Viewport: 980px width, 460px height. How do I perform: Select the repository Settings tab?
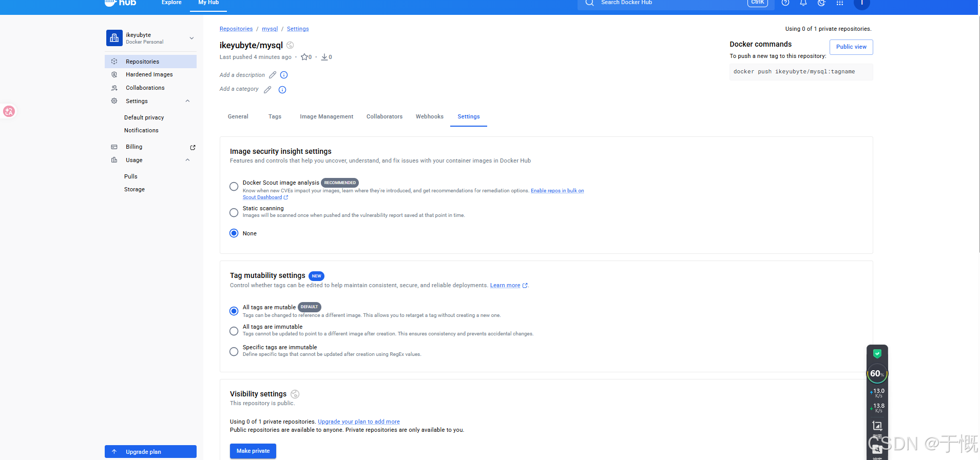pyautogui.click(x=469, y=116)
